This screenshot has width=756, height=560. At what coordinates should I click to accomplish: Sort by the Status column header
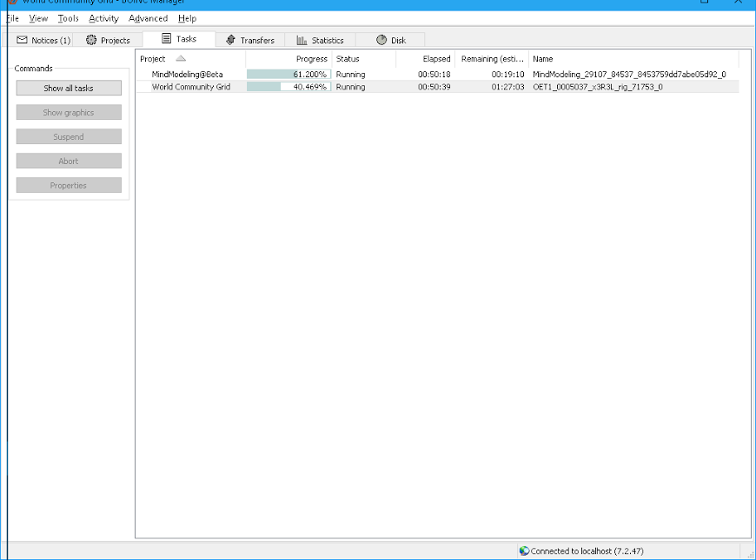pos(364,59)
